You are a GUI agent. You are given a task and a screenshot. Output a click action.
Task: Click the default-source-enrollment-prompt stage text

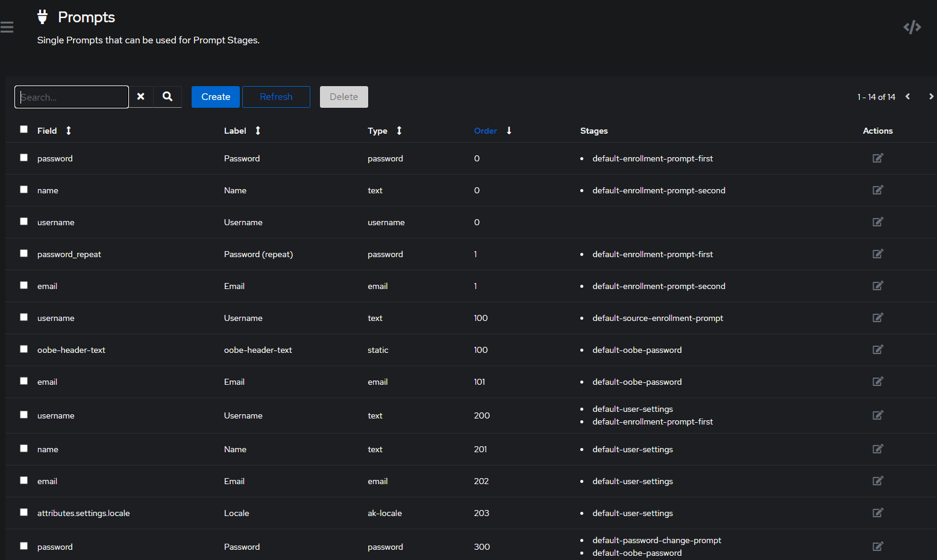click(657, 318)
